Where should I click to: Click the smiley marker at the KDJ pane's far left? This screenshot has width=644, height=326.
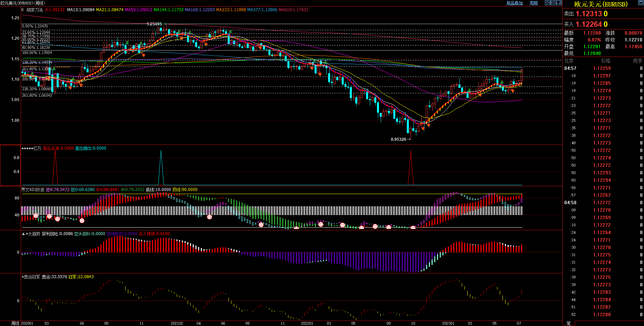(36, 215)
